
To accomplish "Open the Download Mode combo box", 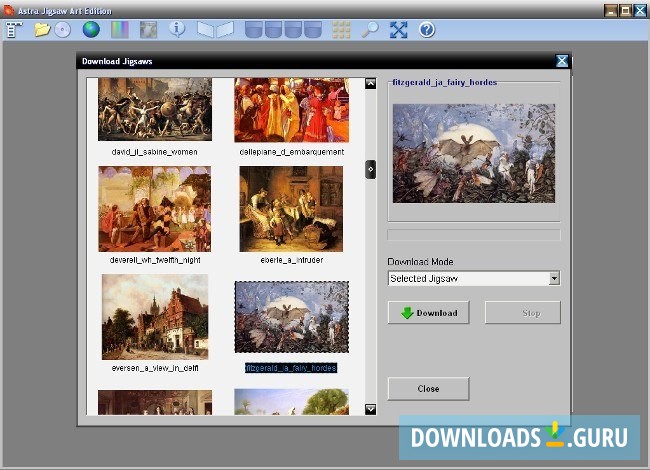I will coord(473,279).
